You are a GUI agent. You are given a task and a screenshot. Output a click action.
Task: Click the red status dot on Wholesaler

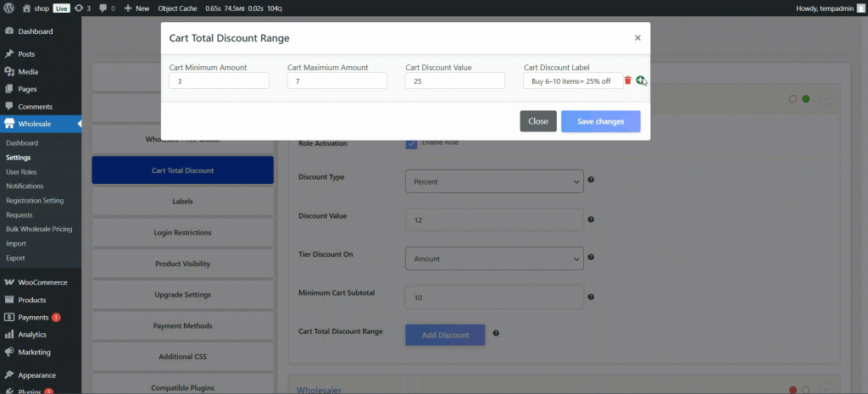pyautogui.click(x=793, y=390)
